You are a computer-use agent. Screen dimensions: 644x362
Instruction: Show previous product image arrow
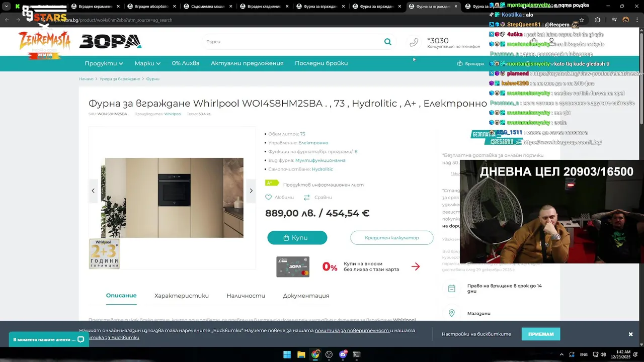point(93,191)
